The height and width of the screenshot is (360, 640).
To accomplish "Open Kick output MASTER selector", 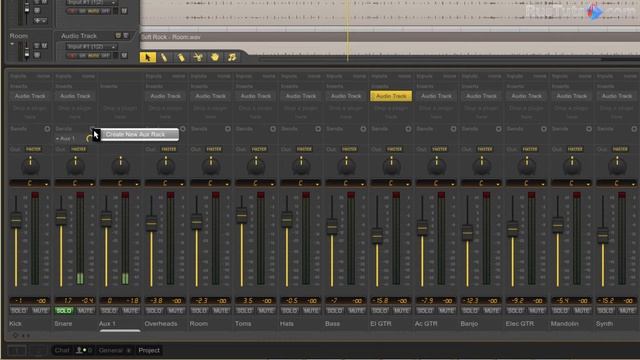I will click(x=33, y=149).
